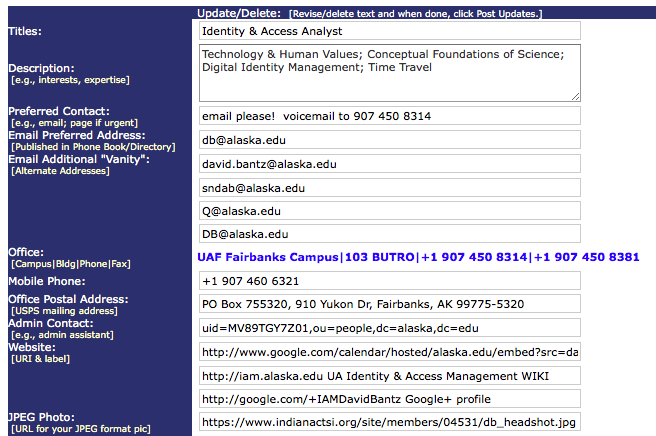Click the Titles: label
The image size is (656, 436).
[x=25, y=31]
